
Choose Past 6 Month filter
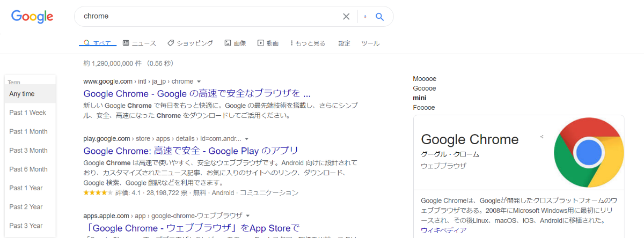click(x=30, y=169)
